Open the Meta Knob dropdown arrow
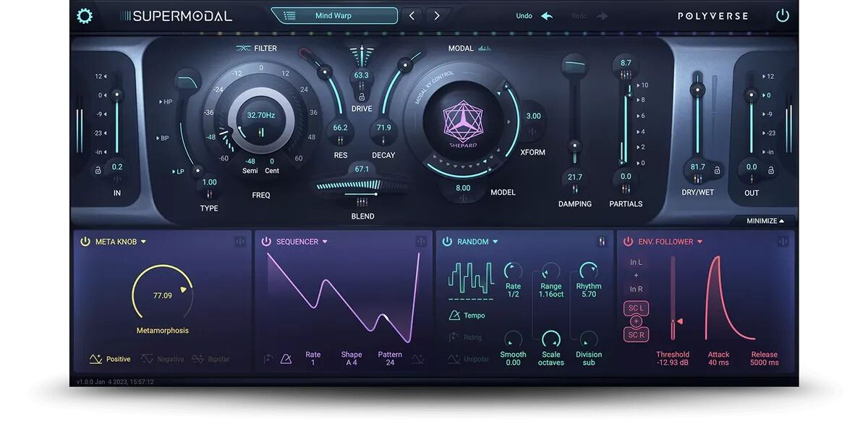Image resolution: width=868 pixels, height=435 pixels. pyautogui.click(x=144, y=242)
